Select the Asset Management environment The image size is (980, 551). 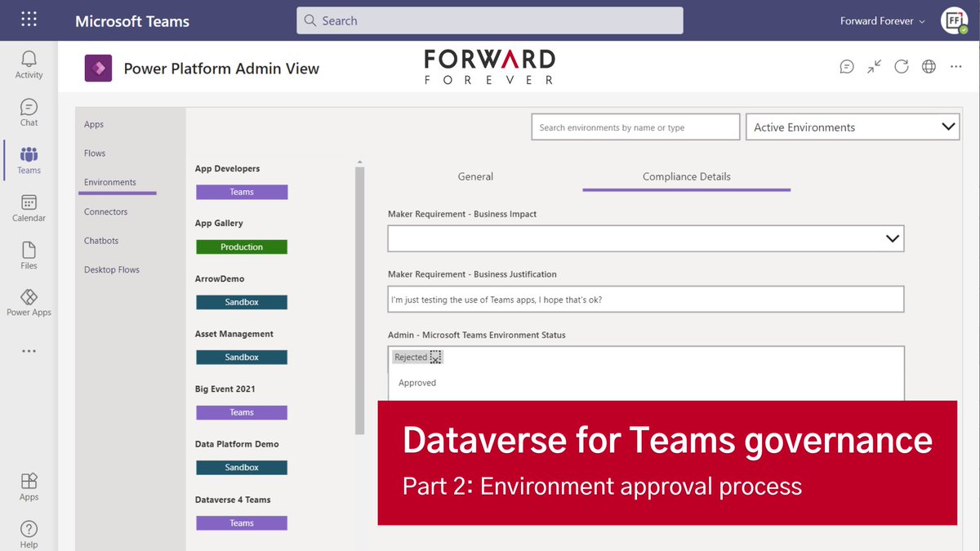234,334
